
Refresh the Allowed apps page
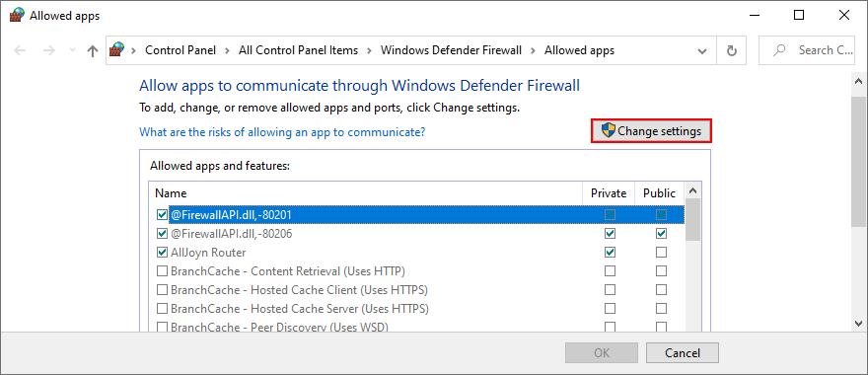[731, 51]
